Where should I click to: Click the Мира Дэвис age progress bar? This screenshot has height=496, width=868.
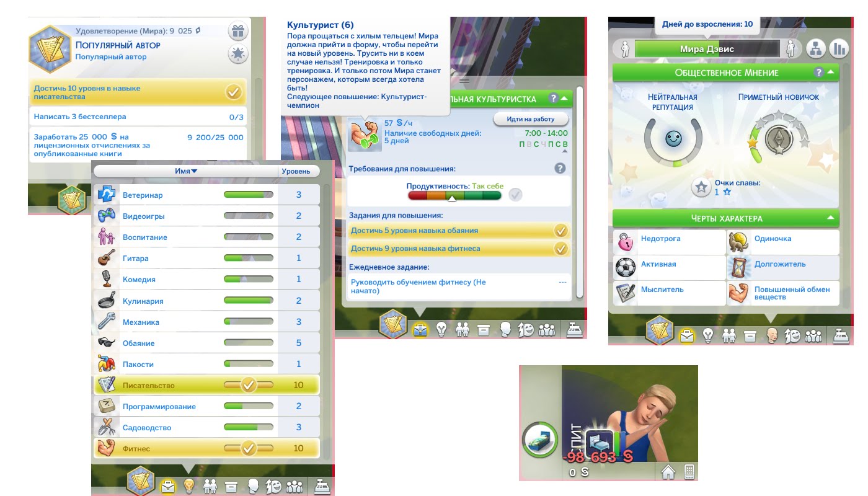[707, 49]
